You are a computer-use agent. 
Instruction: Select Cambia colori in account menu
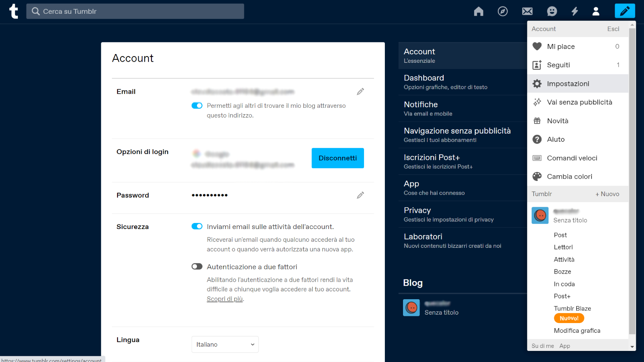pos(569,177)
